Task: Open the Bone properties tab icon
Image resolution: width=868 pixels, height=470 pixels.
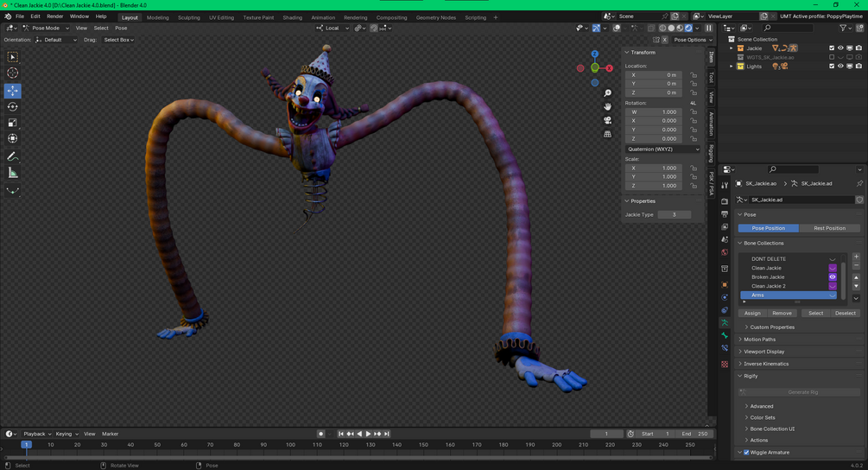Action: pos(725,335)
